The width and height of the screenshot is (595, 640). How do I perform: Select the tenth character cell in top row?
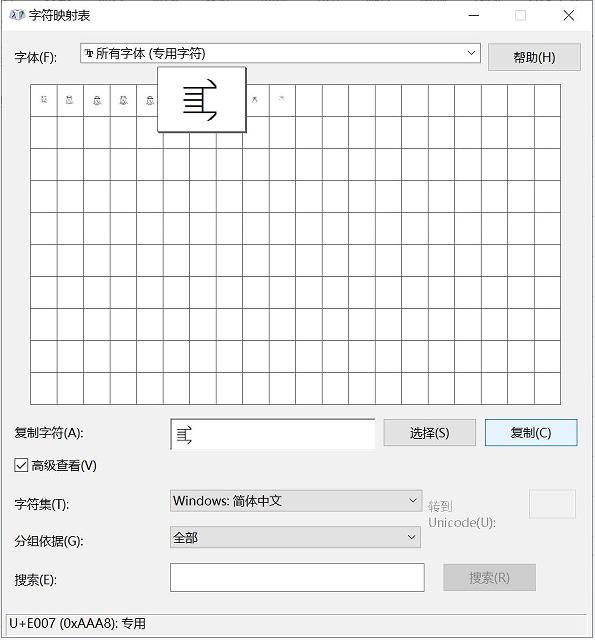click(282, 100)
